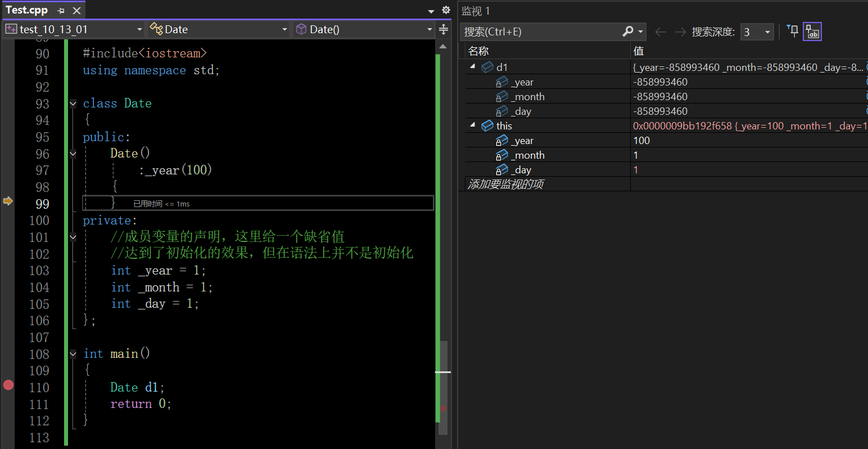Image resolution: width=868 pixels, height=449 pixels.
Task: Remove the breakpoint on line 110
Action: [8, 385]
